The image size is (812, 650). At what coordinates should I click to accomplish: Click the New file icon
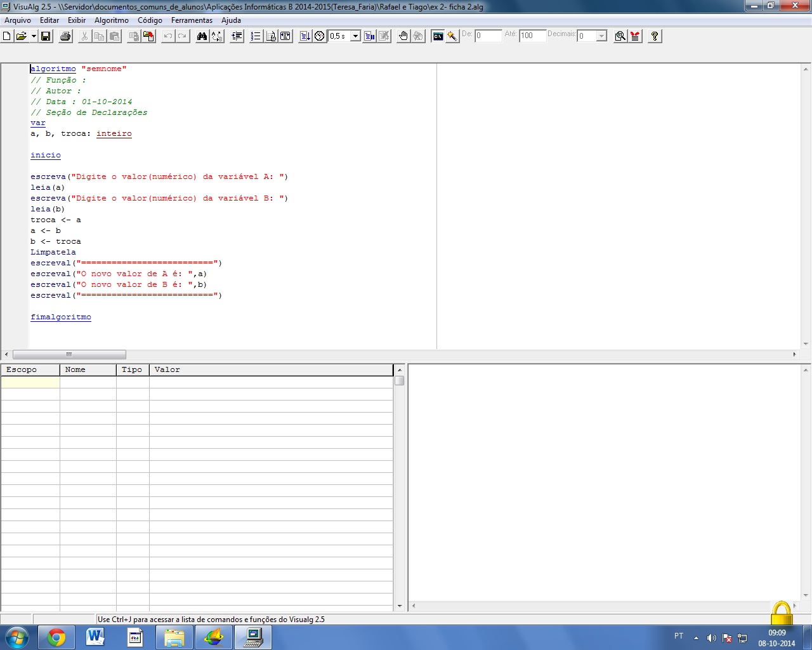[7, 36]
